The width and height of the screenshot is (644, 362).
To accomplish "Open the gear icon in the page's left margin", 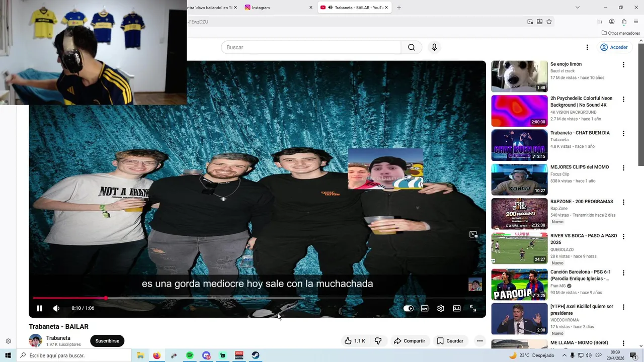I will pyautogui.click(x=8, y=341).
